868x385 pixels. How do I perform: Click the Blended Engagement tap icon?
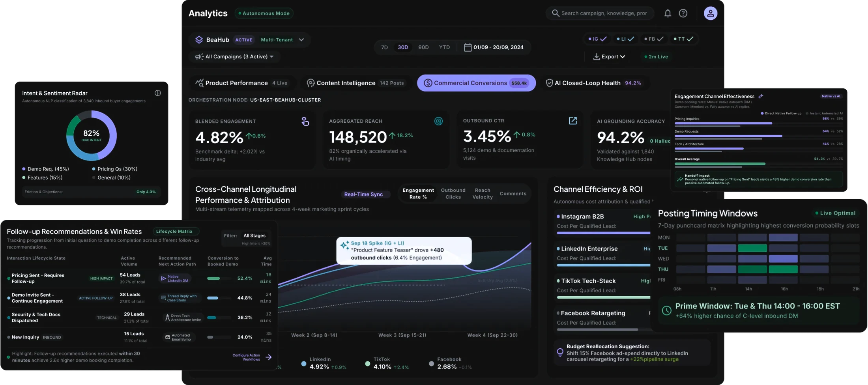[x=305, y=121]
